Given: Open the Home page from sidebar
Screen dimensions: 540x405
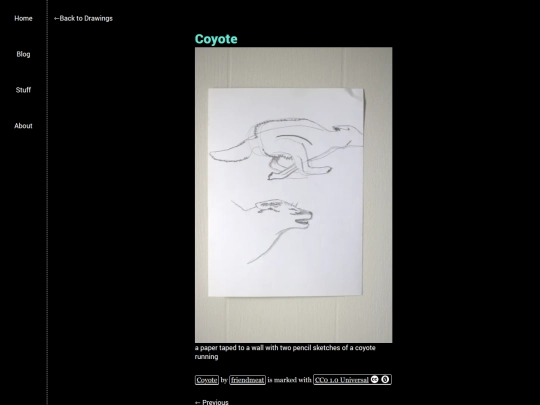Looking at the screenshot, I should pos(23,19).
